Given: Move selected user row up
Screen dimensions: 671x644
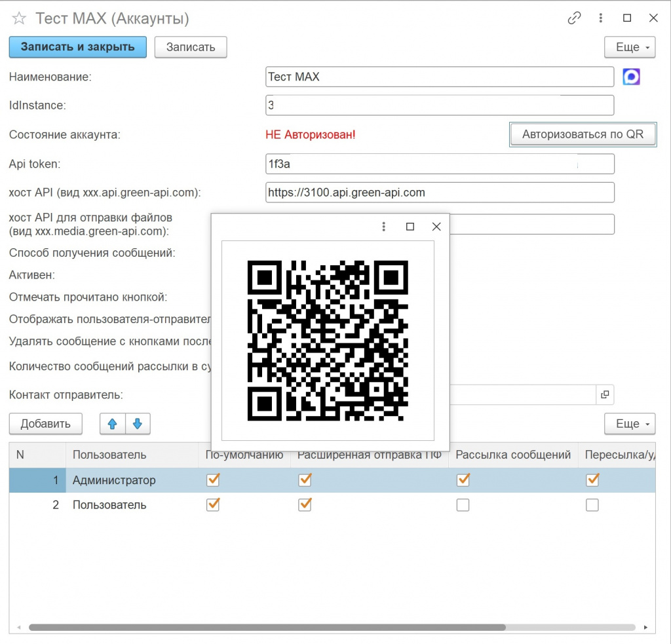Looking at the screenshot, I should pos(113,424).
